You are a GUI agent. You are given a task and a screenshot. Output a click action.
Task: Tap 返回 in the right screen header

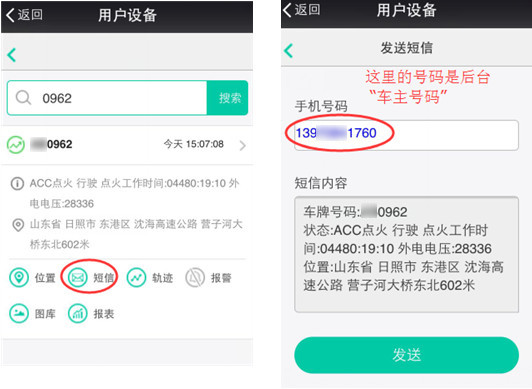point(302,9)
